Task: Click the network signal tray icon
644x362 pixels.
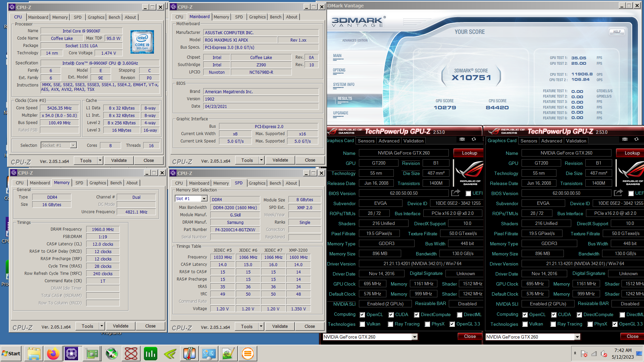Action: pyautogui.click(x=594, y=354)
